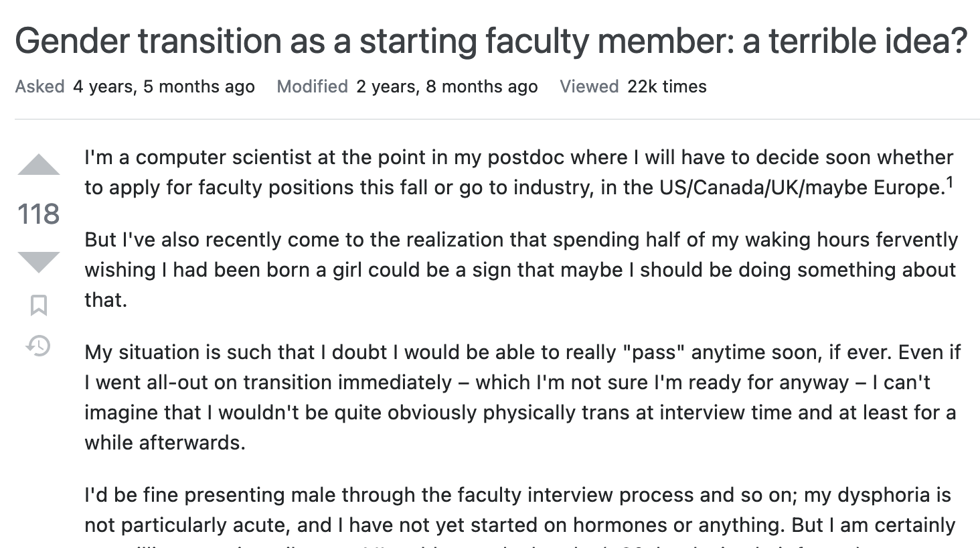
Task: Open the post activity history icon
Action: 38,346
